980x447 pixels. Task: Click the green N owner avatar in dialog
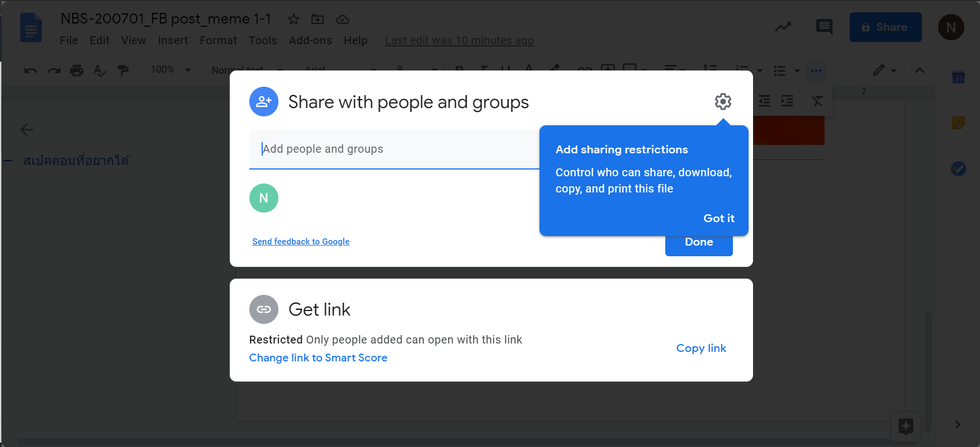pos(264,198)
